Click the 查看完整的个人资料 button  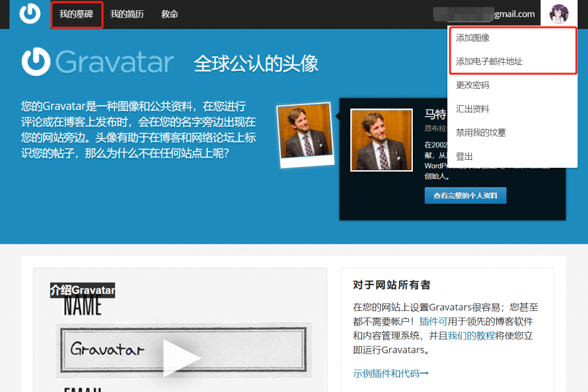tap(465, 195)
